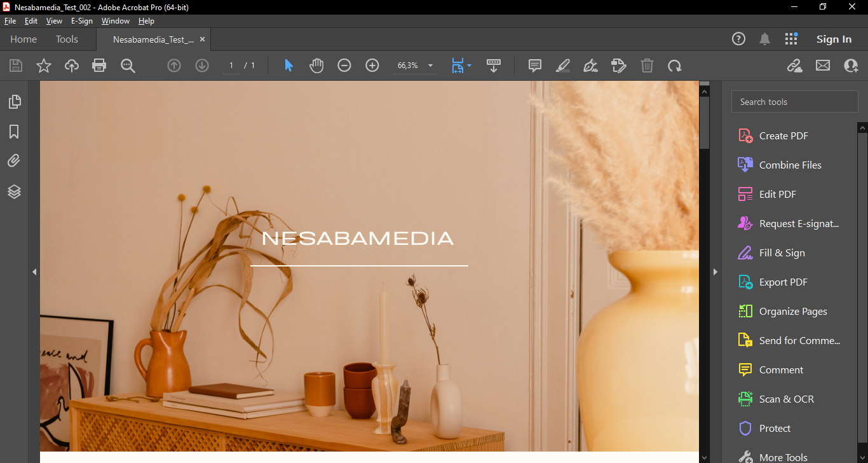The height and width of the screenshot is (463, 868).
Task: Collapse the left navigation pane arrow
Action: point(34,272)
